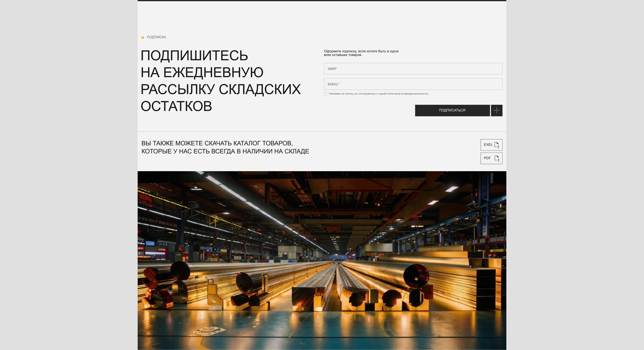Click the divider line above catalog section

[x=322, y=131]
